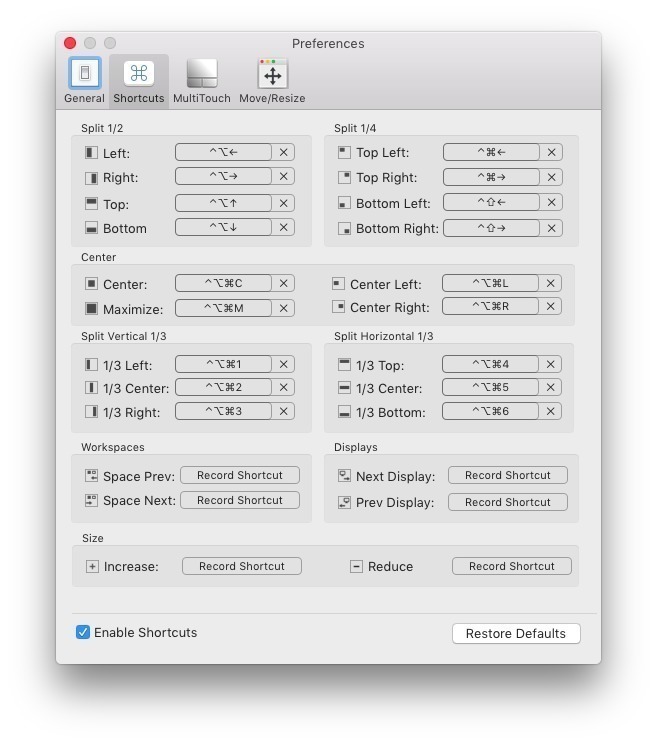Clear the Center Right shortcut
The image size is (657, 744).
(551, 307)
